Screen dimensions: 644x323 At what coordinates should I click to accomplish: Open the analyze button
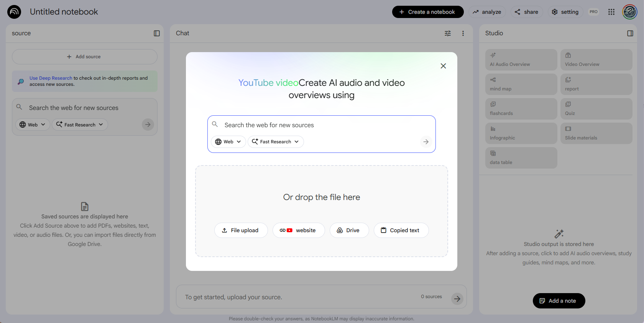pyautogui.click(x=487, y=12)
